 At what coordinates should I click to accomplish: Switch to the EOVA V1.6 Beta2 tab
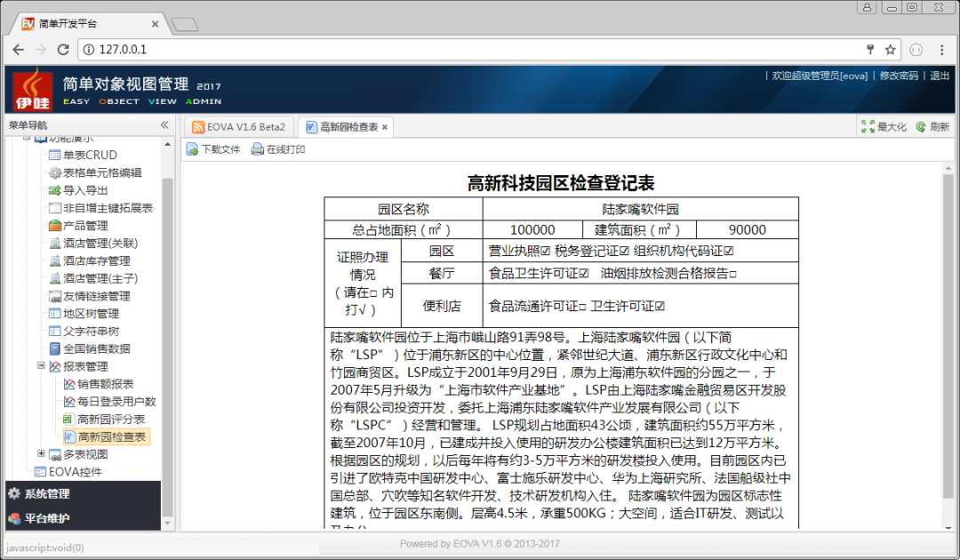pos(238,127)
